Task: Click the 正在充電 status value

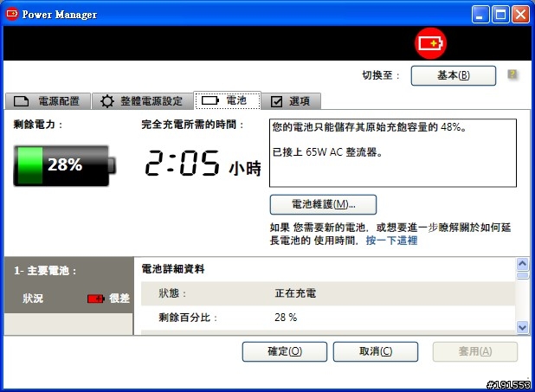Action: (295, 293)
